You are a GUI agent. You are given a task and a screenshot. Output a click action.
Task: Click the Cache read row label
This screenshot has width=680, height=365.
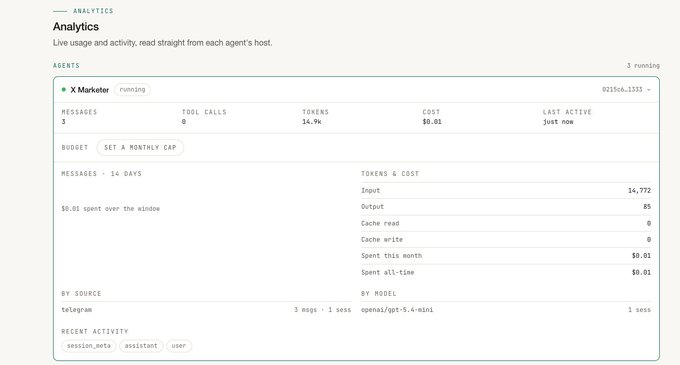pyautogui.click(x=380, y=223)
